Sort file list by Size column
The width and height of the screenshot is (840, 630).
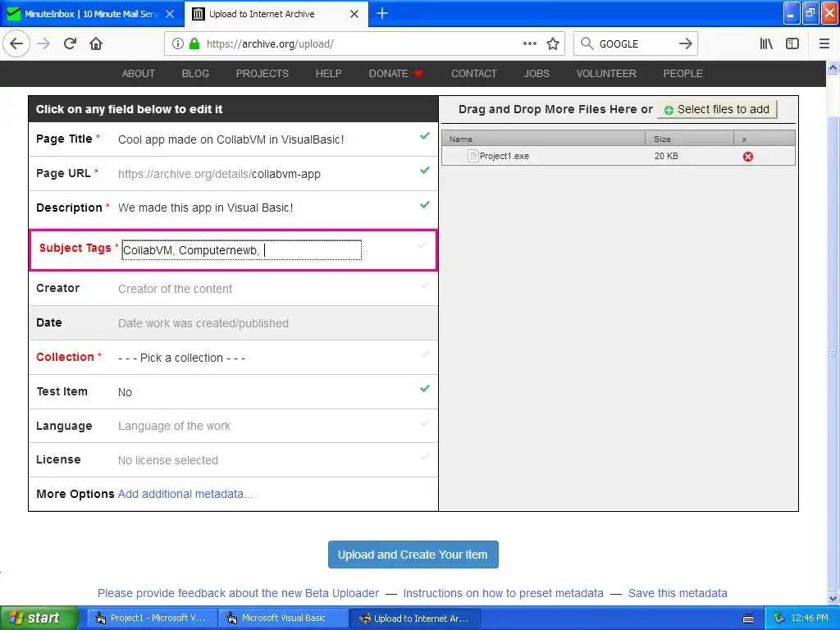689,139
